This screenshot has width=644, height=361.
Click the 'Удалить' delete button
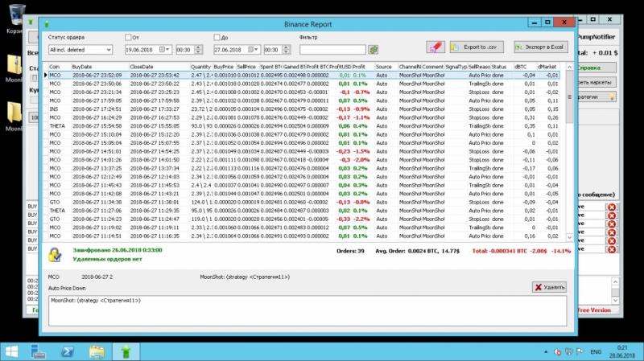coord(549,287)
